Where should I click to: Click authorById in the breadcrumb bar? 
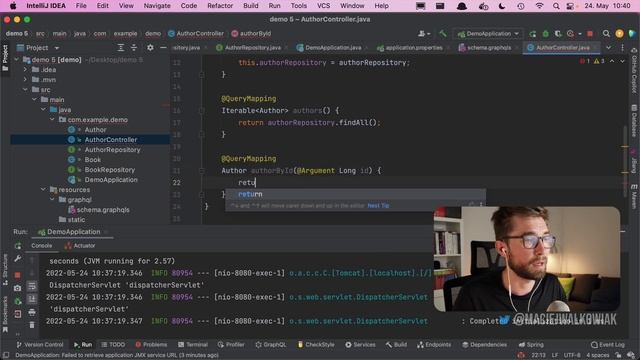click(x=251, y=34)
